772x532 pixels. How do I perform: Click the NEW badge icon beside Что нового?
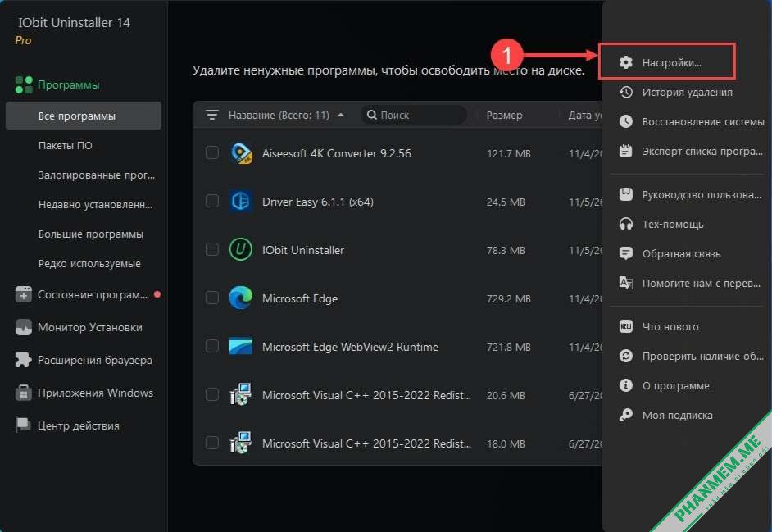626,326
